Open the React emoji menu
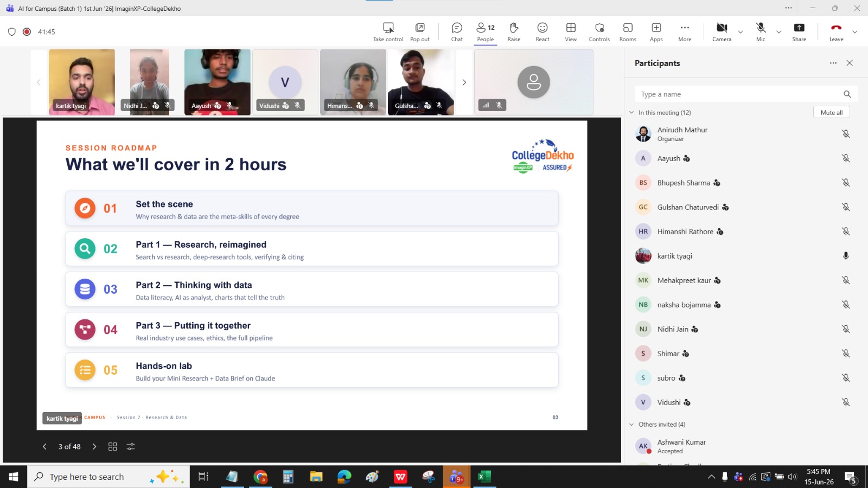The image size is (868, 488). pyautogui.click(x=542, y=32)
